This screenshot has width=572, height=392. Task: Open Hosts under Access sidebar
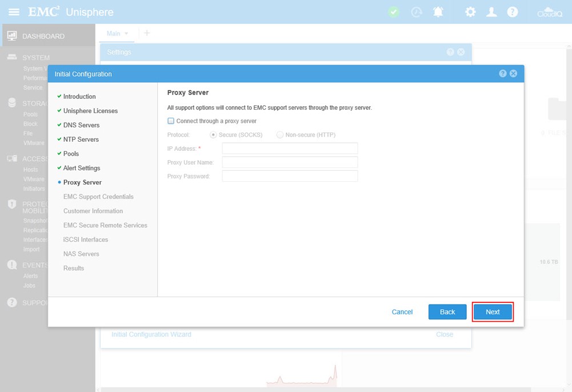tap(30, 170)
